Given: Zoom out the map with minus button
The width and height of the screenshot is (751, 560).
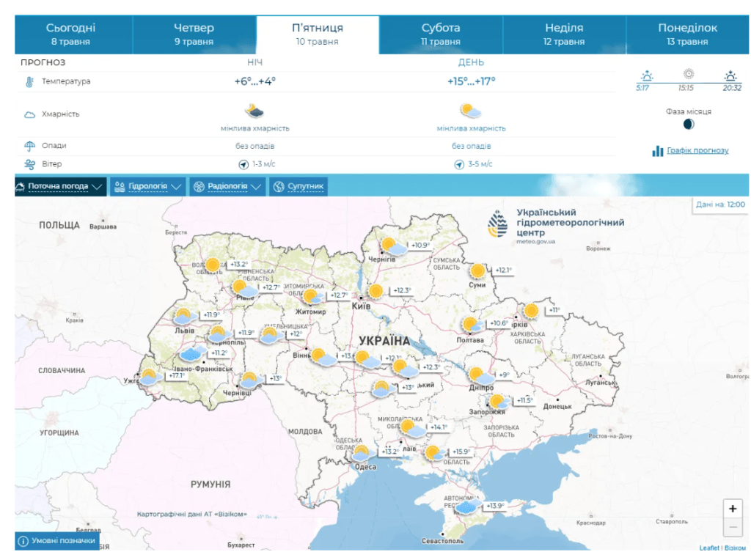Looking at the screenshot, I should tap(733, 527).
